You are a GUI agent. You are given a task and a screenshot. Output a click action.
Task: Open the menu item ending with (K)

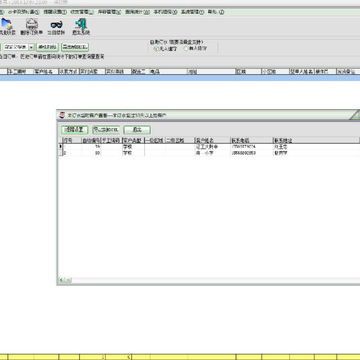coord(109,12)
